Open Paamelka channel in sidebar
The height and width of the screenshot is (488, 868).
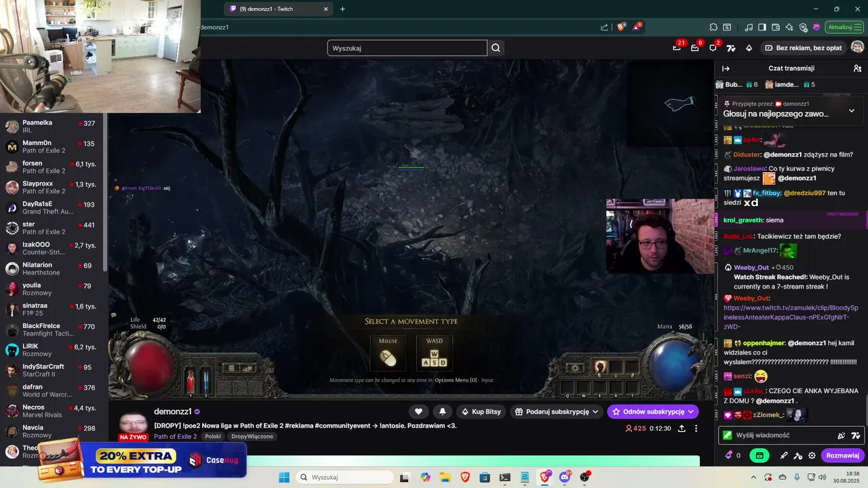point(53,127)
